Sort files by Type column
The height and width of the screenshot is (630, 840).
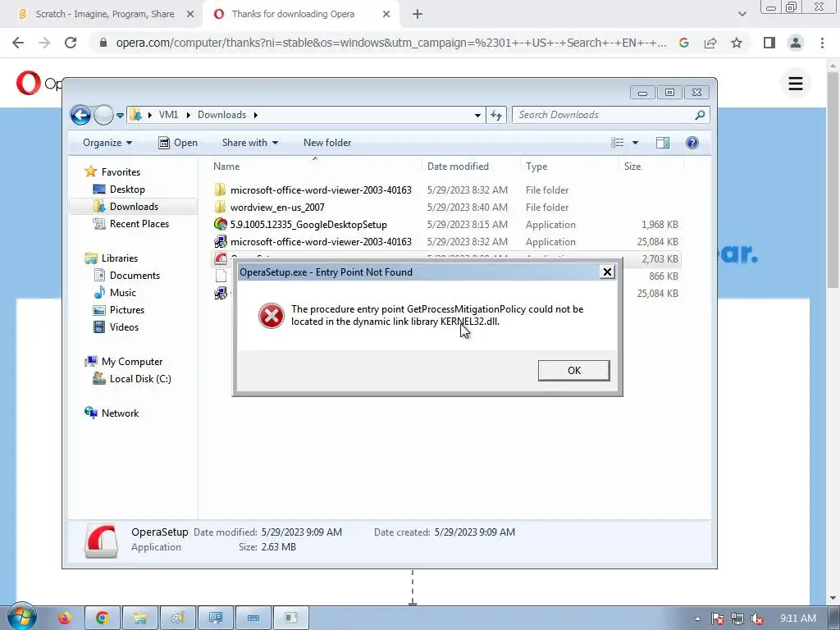(569, 166)
